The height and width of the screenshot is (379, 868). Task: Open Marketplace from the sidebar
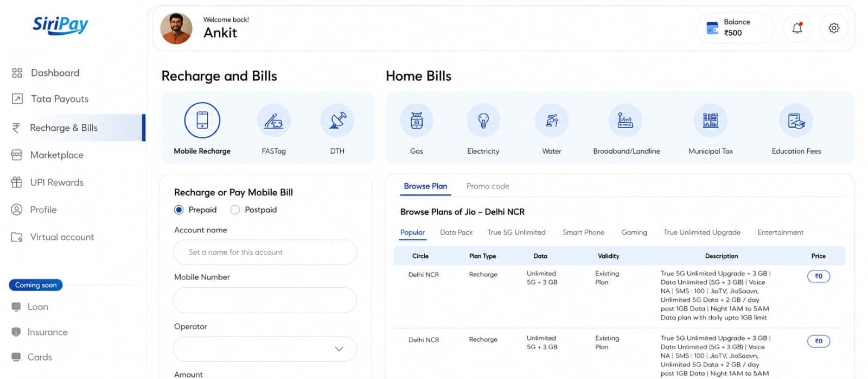(47, 155)
